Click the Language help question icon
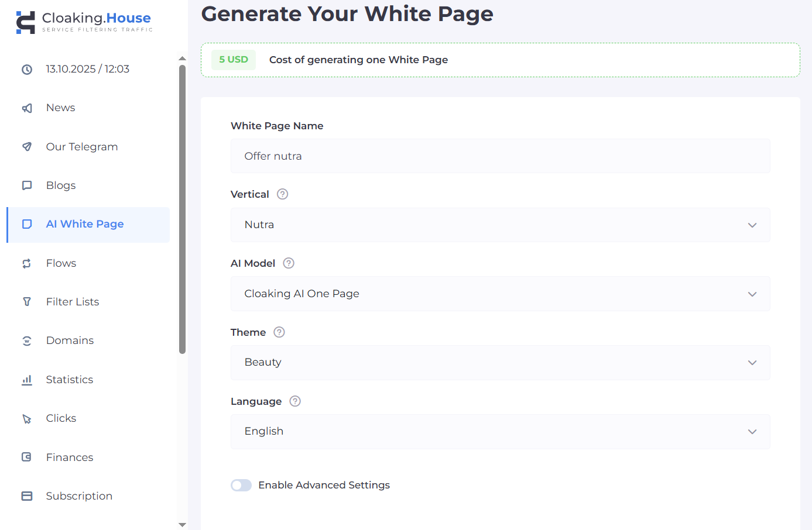Screen dimensions: 812x530 pos(295,401)
